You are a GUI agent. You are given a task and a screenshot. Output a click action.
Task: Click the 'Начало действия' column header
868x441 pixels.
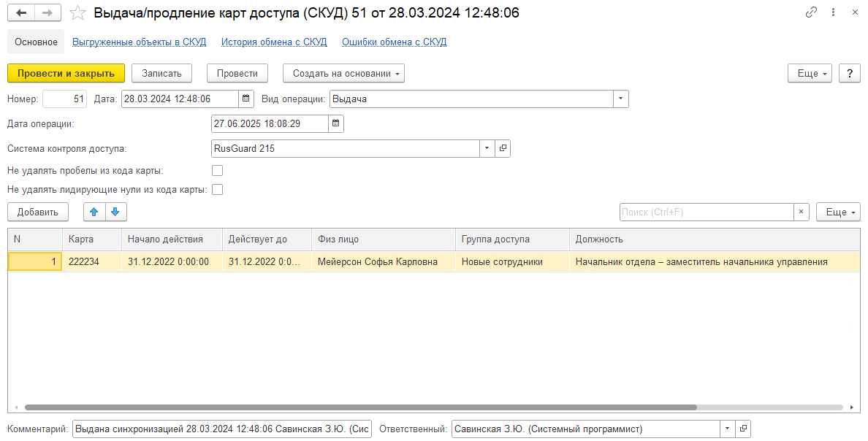(172, 239)
